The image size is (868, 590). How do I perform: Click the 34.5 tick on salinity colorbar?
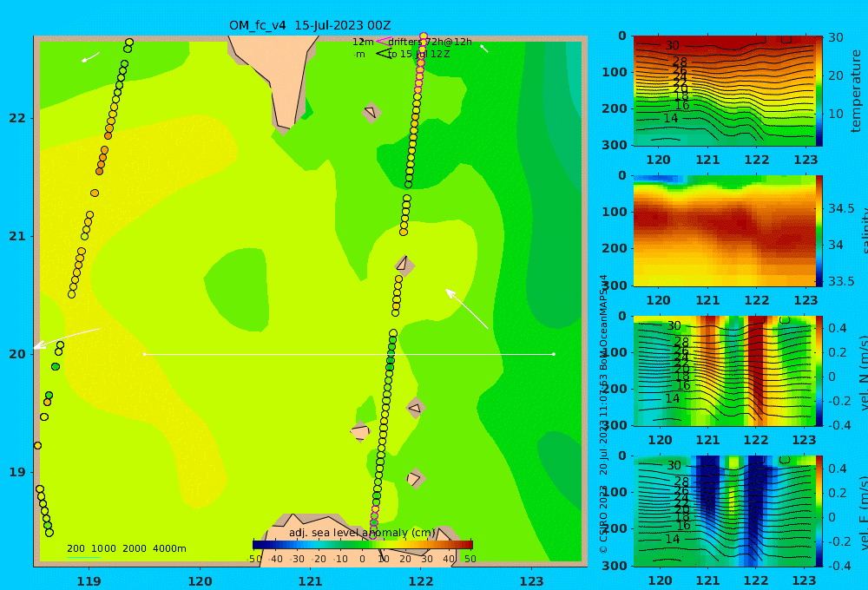(x=841, y=208)
